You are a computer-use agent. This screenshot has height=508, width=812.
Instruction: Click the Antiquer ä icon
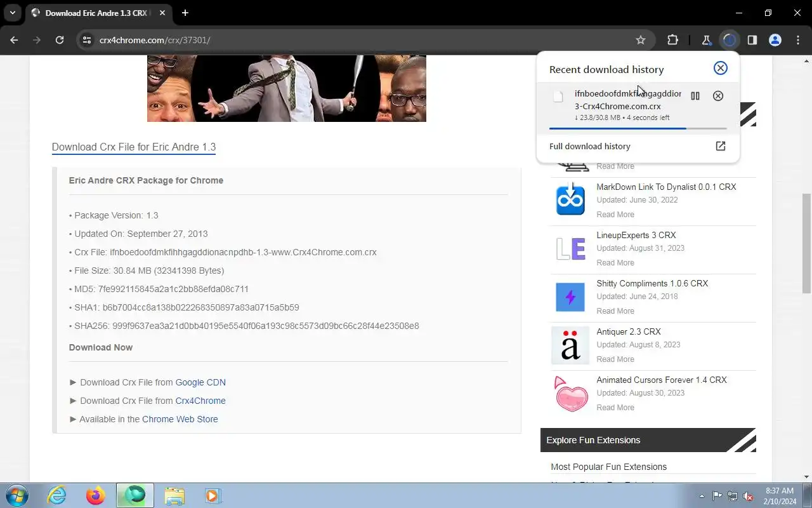570,345
